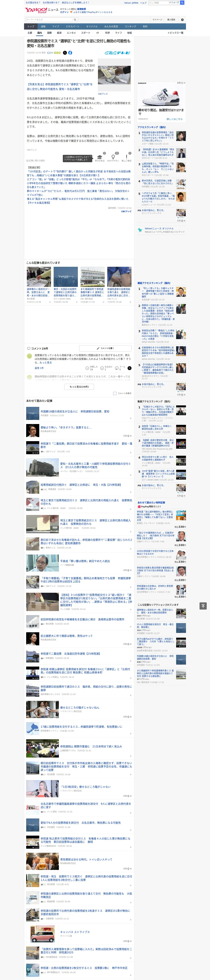This screenshot has height=980, width=210.
Task: Share the article on Facebook
Action: [70, 53]
